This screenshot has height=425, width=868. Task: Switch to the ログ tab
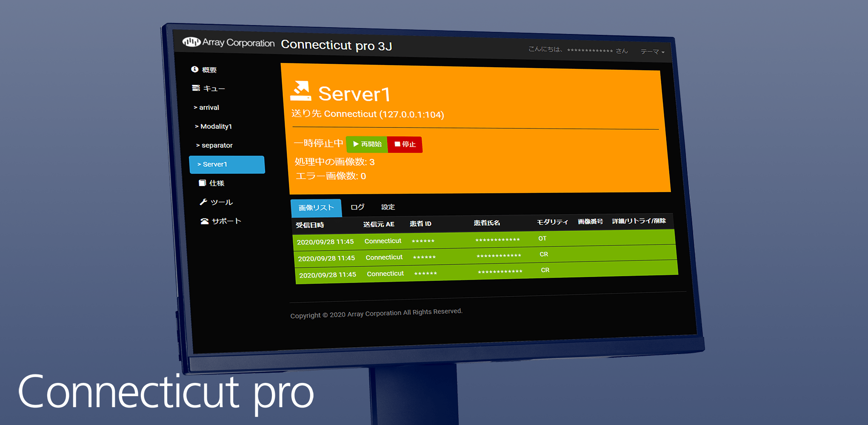[357, 207]
